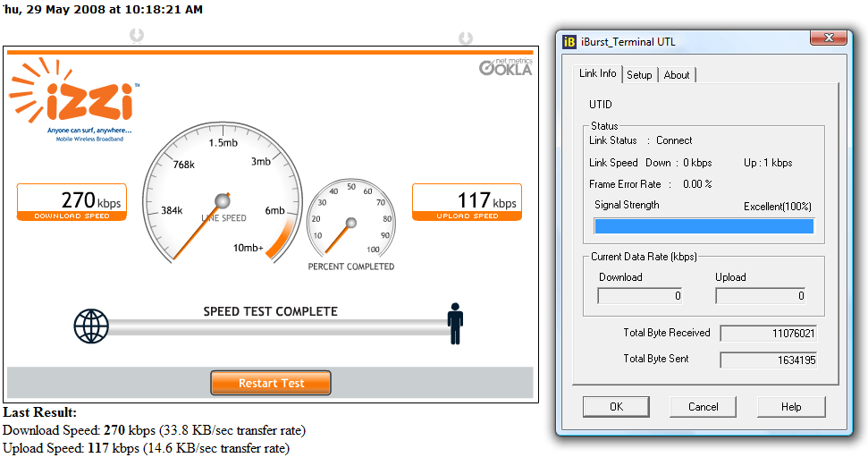Click "Download Speed: 270 kbps" result line
Screen dimensions: 868x466
[155, 430]
